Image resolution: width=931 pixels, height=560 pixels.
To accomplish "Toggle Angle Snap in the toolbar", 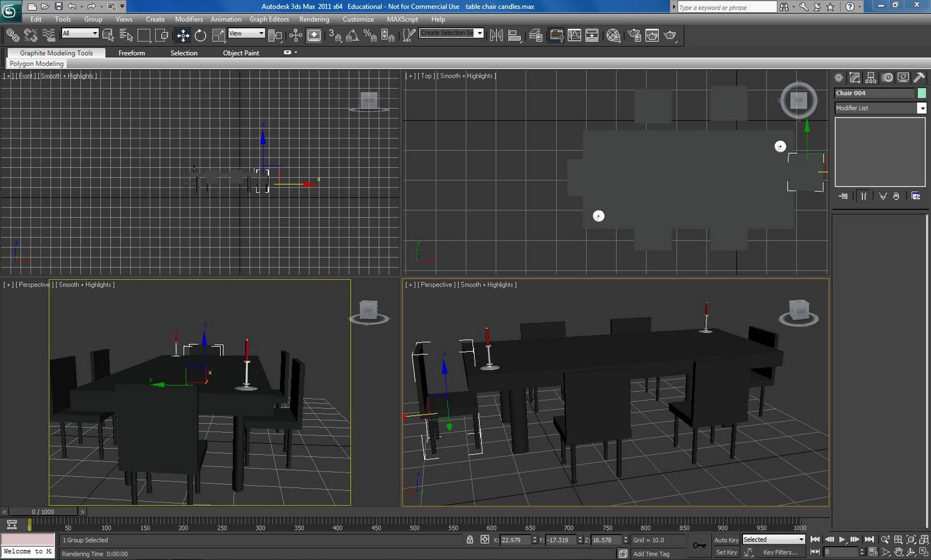I will [352, 35].
